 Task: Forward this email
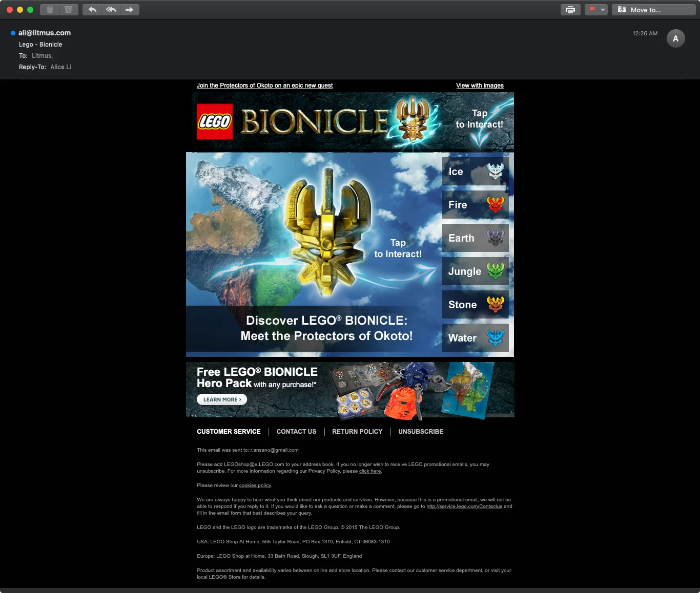point(130,10)
